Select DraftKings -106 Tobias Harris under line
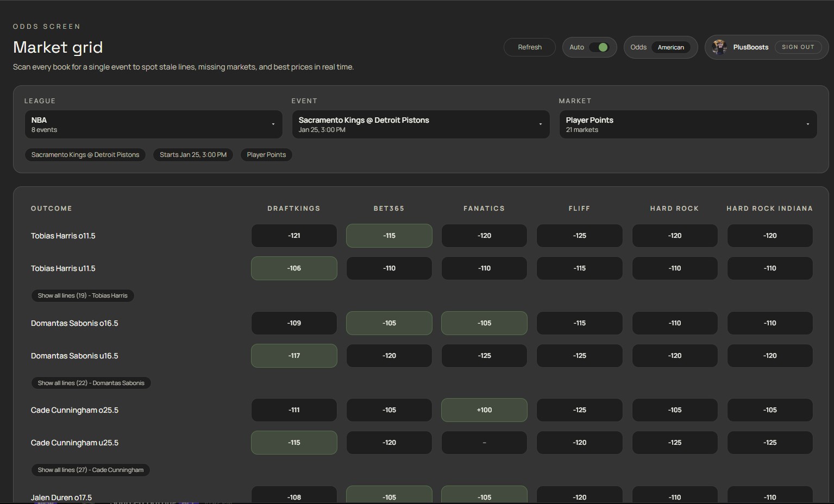This screenshot has width=834, height=504. (x=293, y=268)
